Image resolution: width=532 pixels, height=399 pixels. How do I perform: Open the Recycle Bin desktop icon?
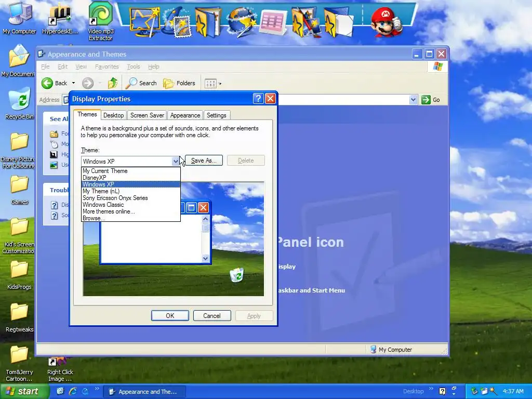(19, 103)
